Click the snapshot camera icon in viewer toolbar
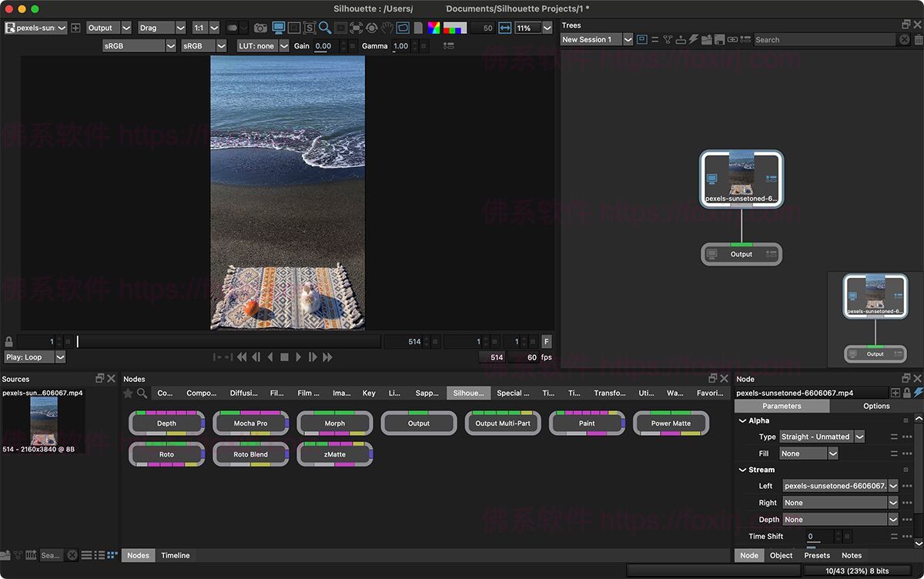Screen dimensions: 924x579 [260, 28]
